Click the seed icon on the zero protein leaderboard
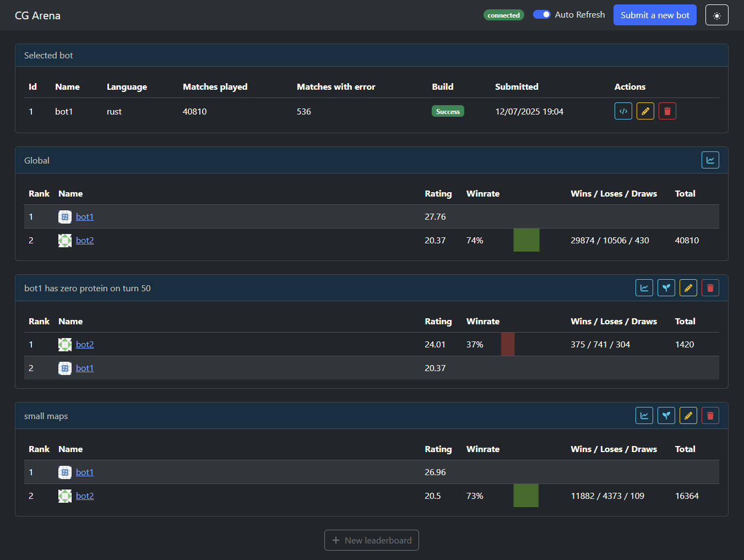 [666, 287]
